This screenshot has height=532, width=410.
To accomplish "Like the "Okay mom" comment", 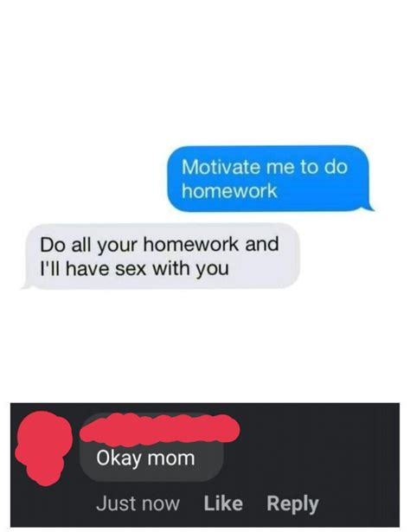I will [x=223, y=503].
